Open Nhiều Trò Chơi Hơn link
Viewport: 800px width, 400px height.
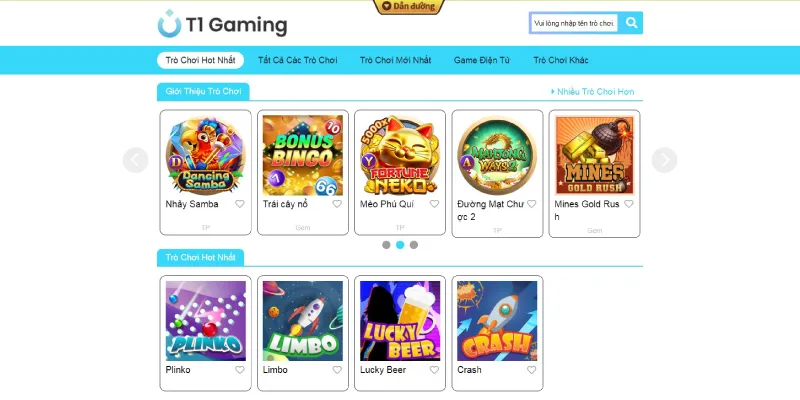point(592,92)
